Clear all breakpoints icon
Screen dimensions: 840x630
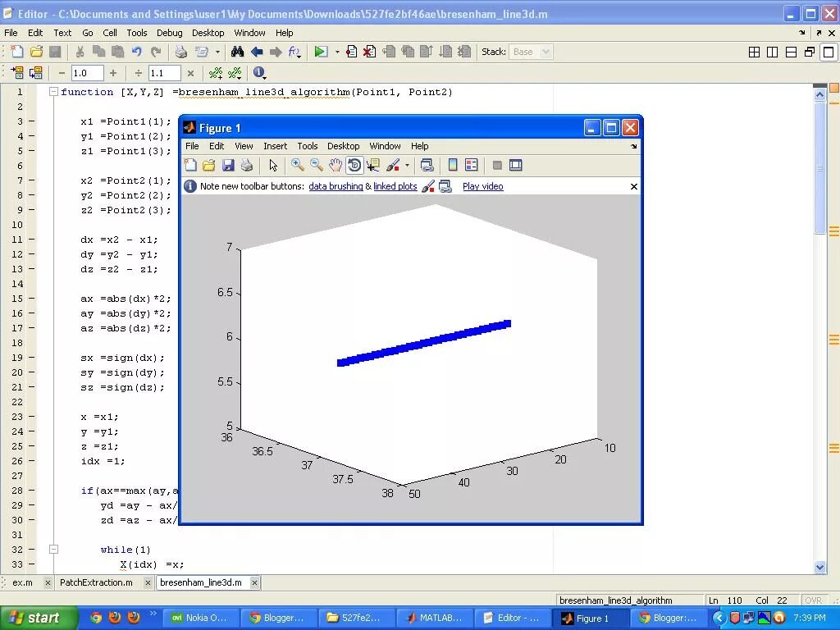[369, 52]
